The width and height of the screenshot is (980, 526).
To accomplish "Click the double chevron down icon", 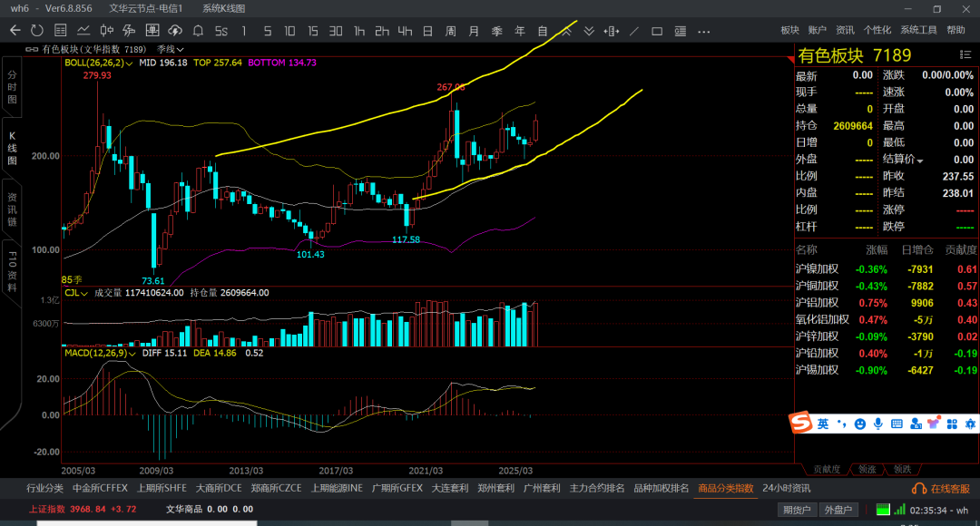I will 589,31.
